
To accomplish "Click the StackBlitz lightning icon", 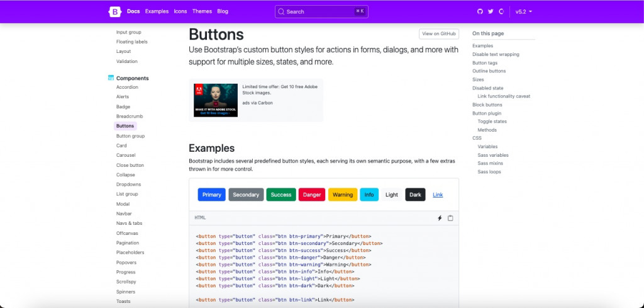I will click(440, 218).
